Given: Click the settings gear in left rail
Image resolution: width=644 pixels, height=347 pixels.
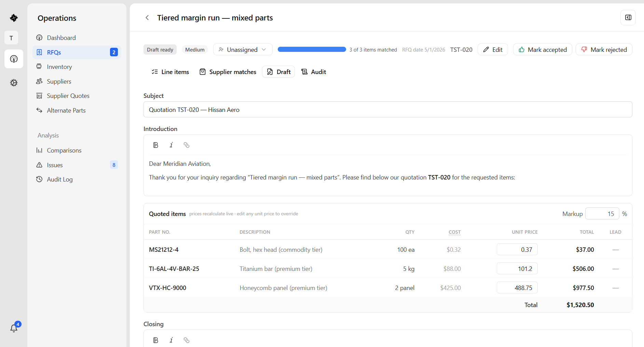Looking at the screenshot, I should point(14,83).
